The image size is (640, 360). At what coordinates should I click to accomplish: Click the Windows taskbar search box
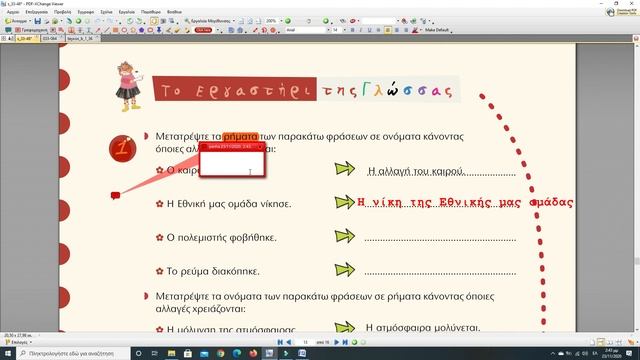click(x=73, y=353)
